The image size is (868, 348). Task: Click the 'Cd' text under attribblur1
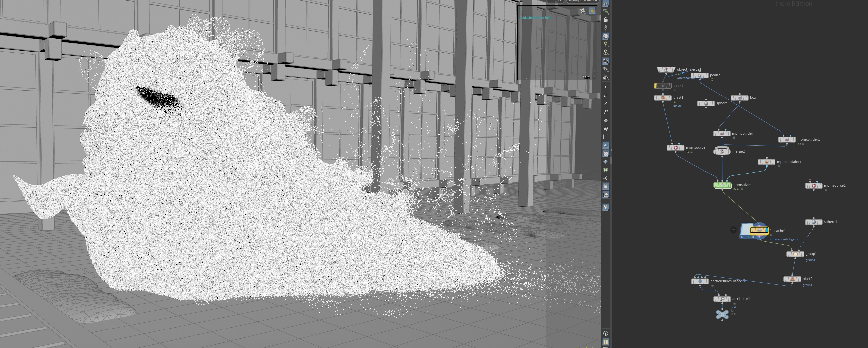pos(734,307)
